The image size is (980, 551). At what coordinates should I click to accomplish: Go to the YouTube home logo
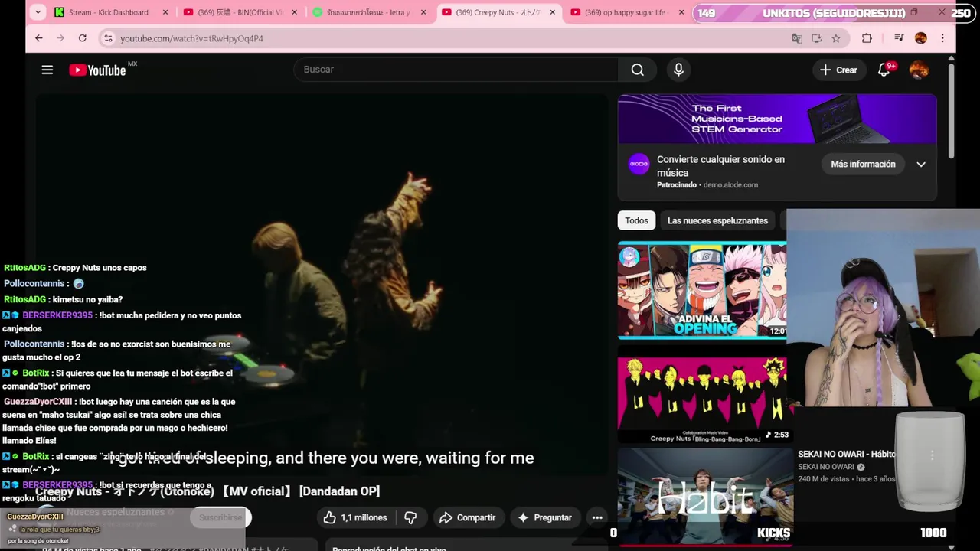point(98,70)
